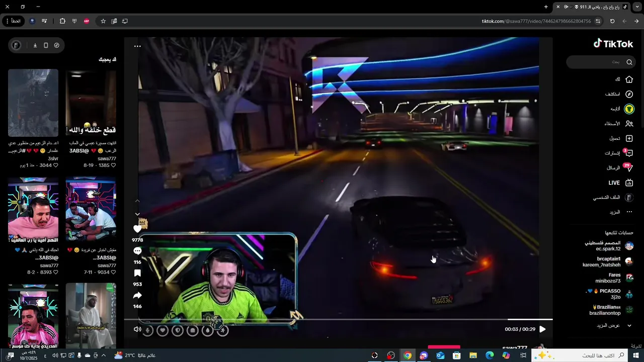Viewport: 644px width, 362px height.
Task: Open the 3slvr recommended video thumbnail
Action: click(33, 103)
